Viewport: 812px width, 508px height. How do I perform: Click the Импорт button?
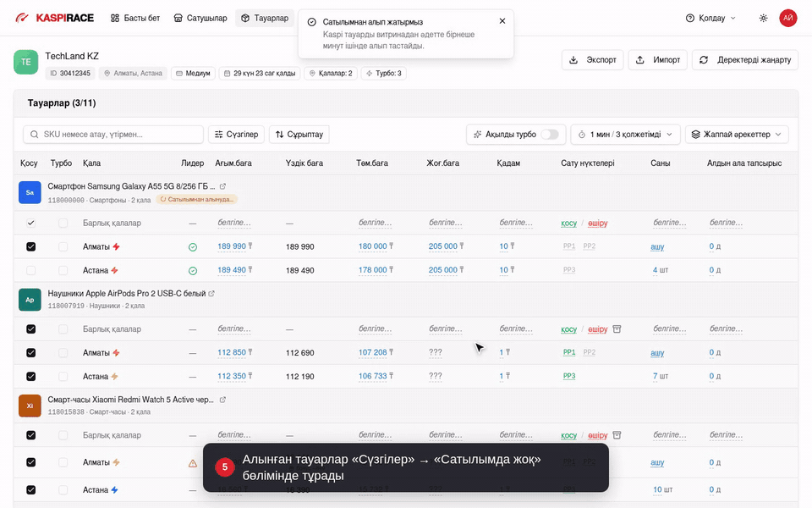pyautogui.click(x=658, y=59)
